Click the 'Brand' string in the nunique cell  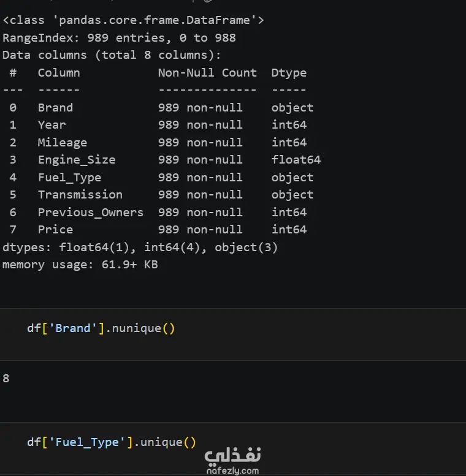coord(73,328)
